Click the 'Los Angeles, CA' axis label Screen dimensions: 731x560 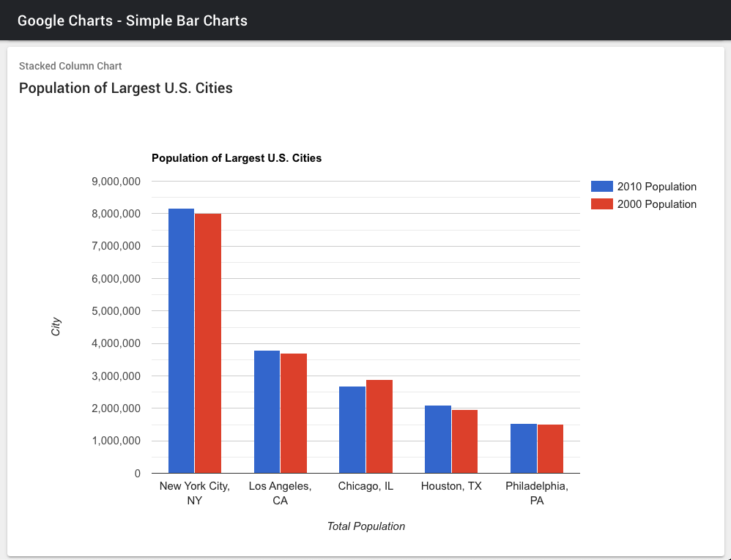[281, 493]
